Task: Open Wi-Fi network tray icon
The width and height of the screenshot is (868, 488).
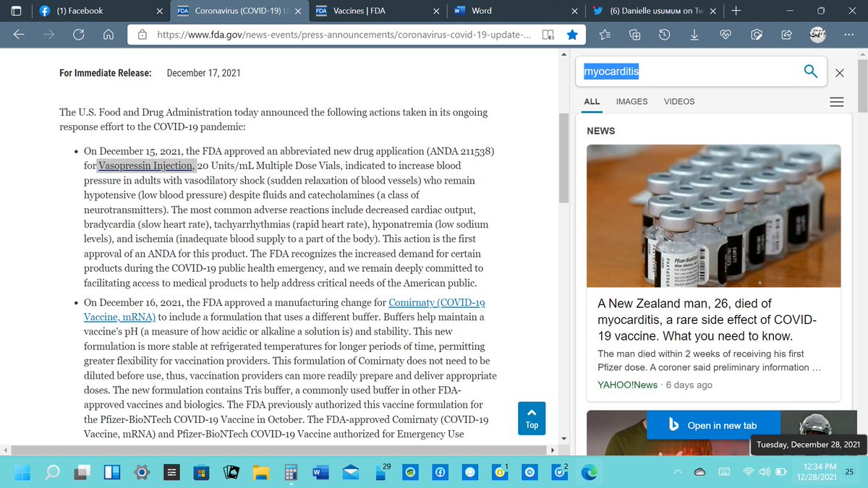Action: pyautogui.click(x=748, y=472)
